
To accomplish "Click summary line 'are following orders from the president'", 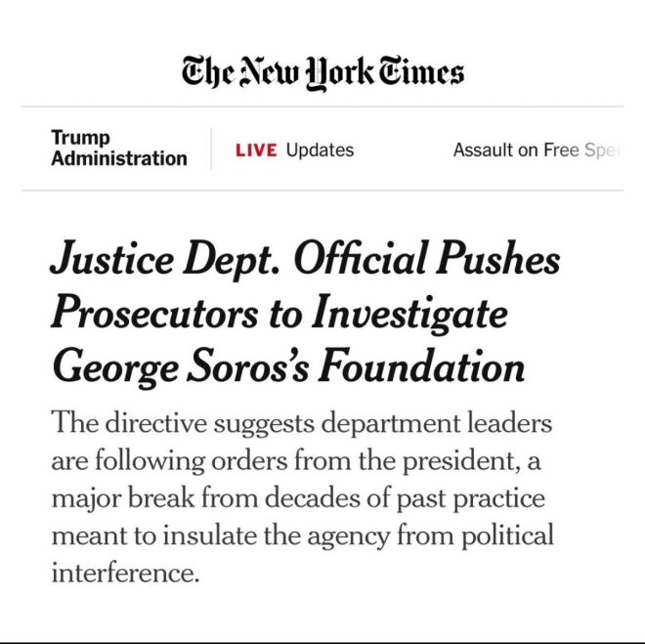I will (x=296, y=461).
